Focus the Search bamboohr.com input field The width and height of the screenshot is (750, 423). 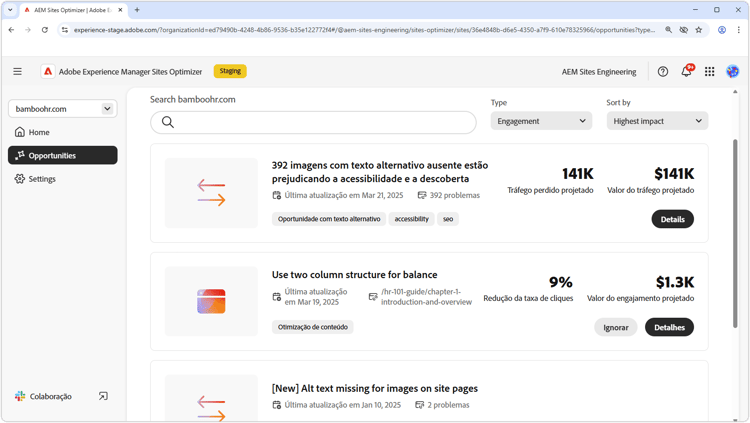(x=313, y=122)
